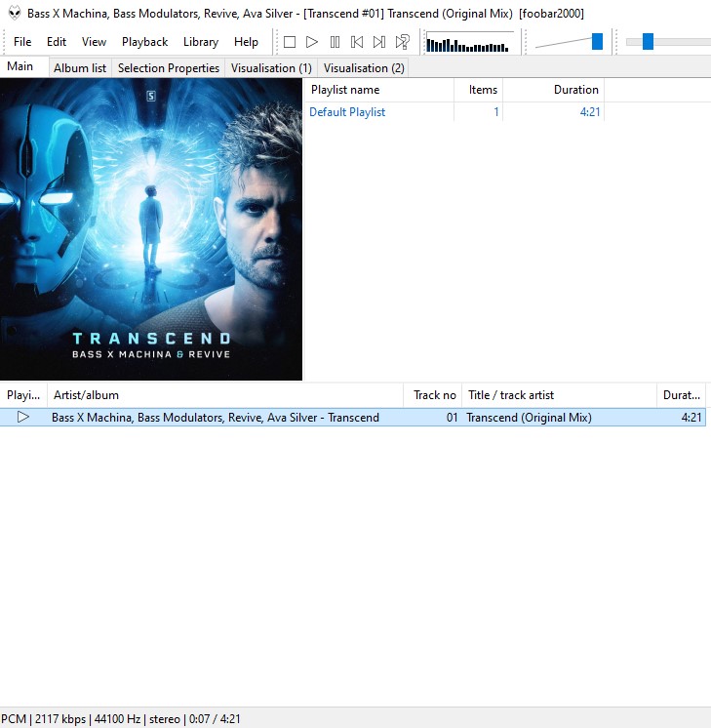
Task: Play a random track
Action: pos(403,42)
